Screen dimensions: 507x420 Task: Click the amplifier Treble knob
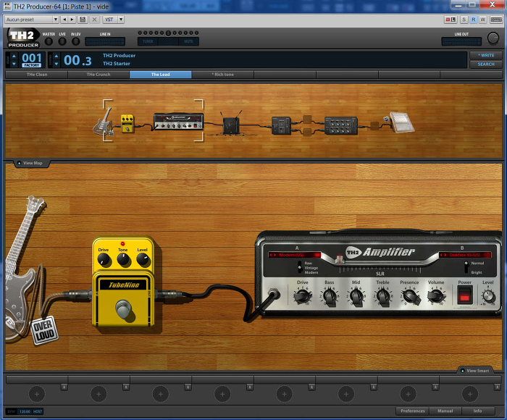tap(383, 296)
